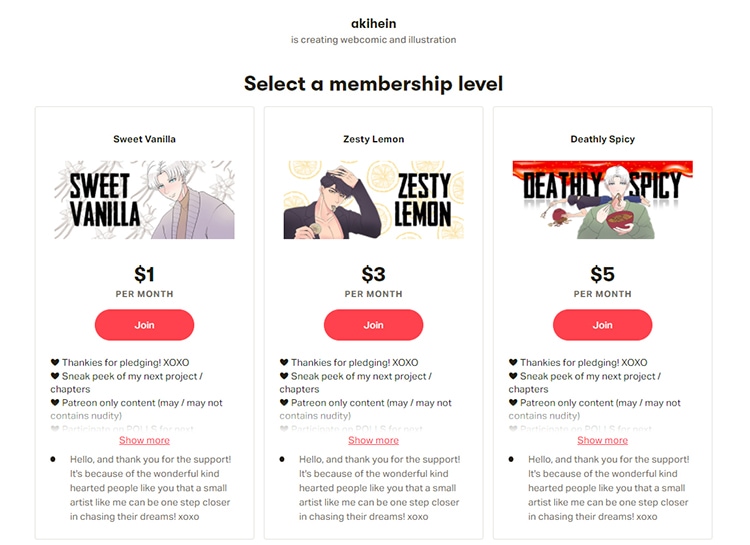This screenshot has height=545, width=750.
Task: Join the Sweet Vanilla $1 tier
Action: point(144,325)
